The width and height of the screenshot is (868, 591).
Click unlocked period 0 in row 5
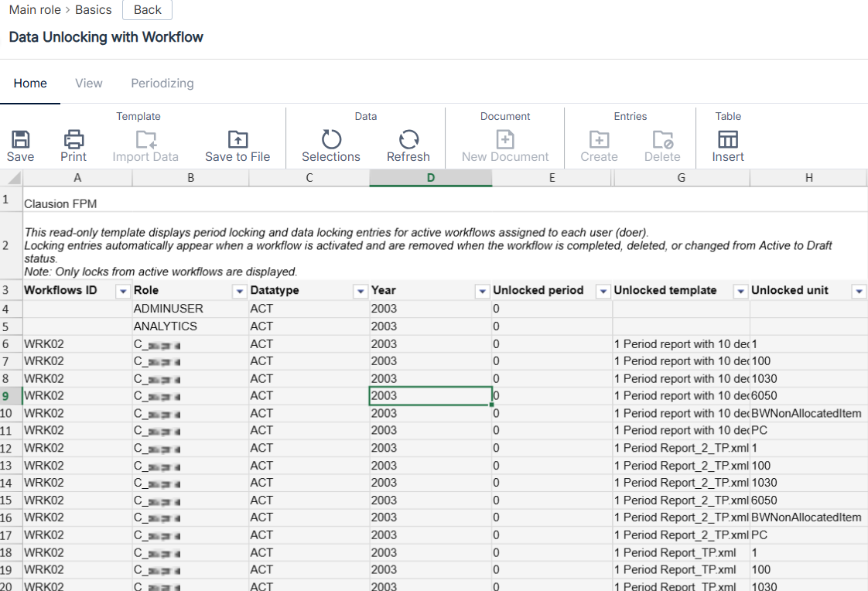(552, 326)
